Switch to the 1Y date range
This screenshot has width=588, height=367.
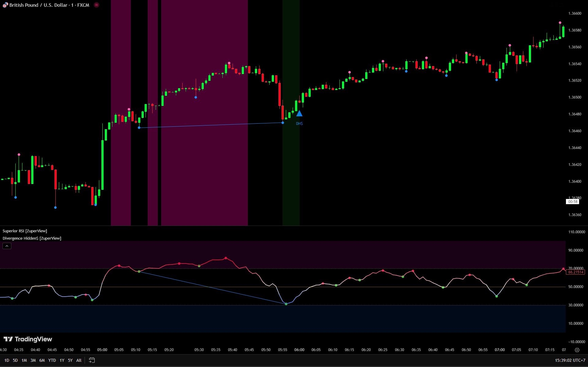tap(62, 360)
